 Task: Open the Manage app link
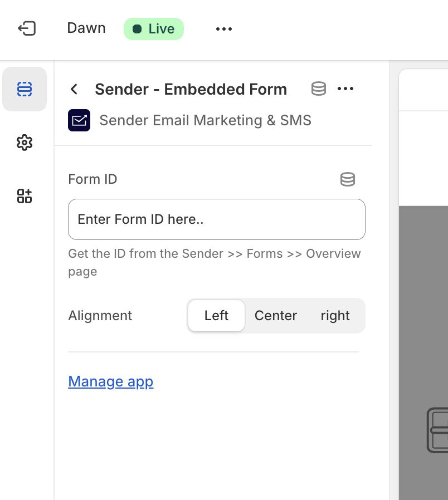(x=110, y=381)
